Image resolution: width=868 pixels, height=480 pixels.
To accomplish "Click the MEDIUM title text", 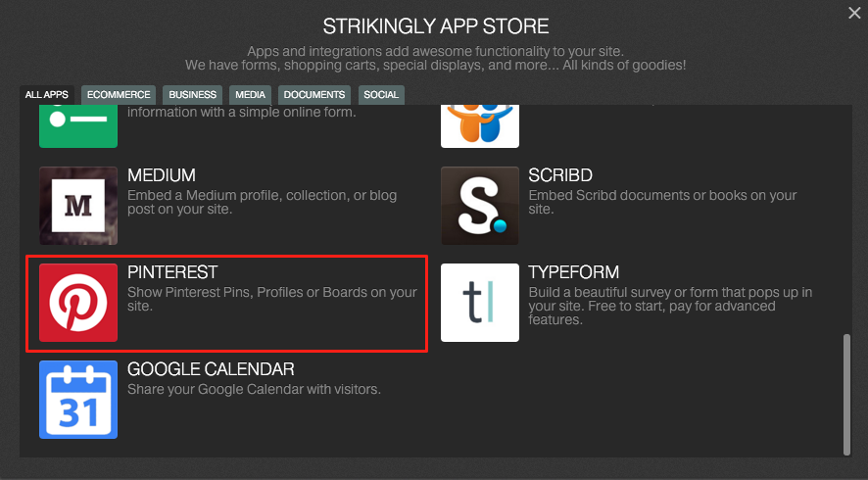I will point(162,175).
